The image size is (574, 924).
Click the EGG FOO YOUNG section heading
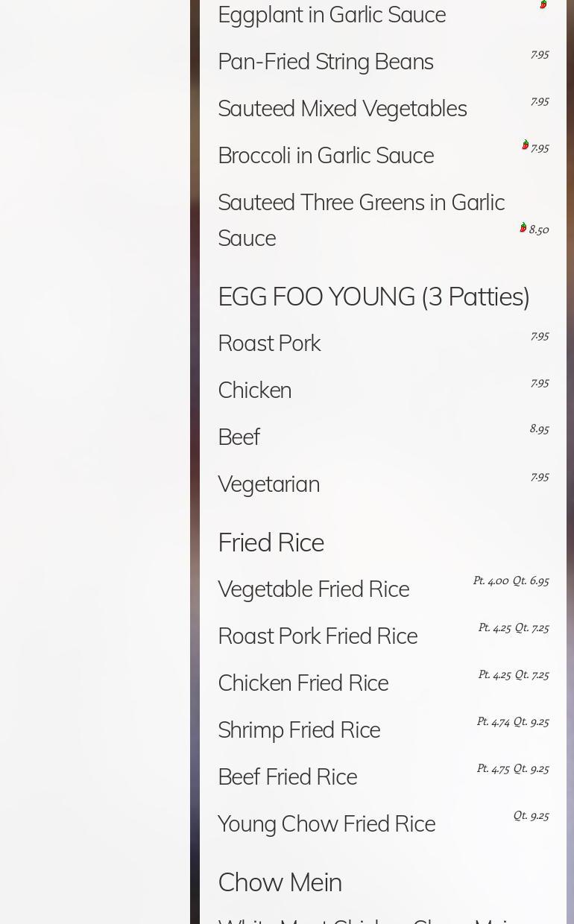click(x=373, y=297)
